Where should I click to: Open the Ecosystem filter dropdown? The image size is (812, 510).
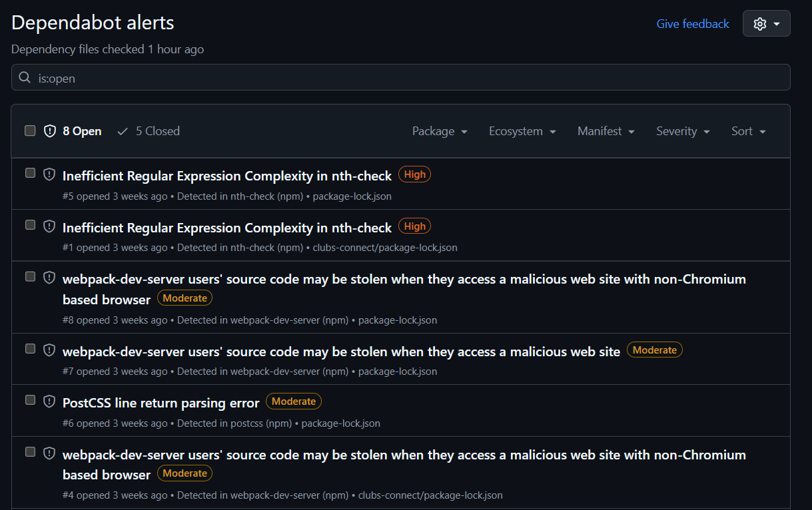tap(522, 131)
